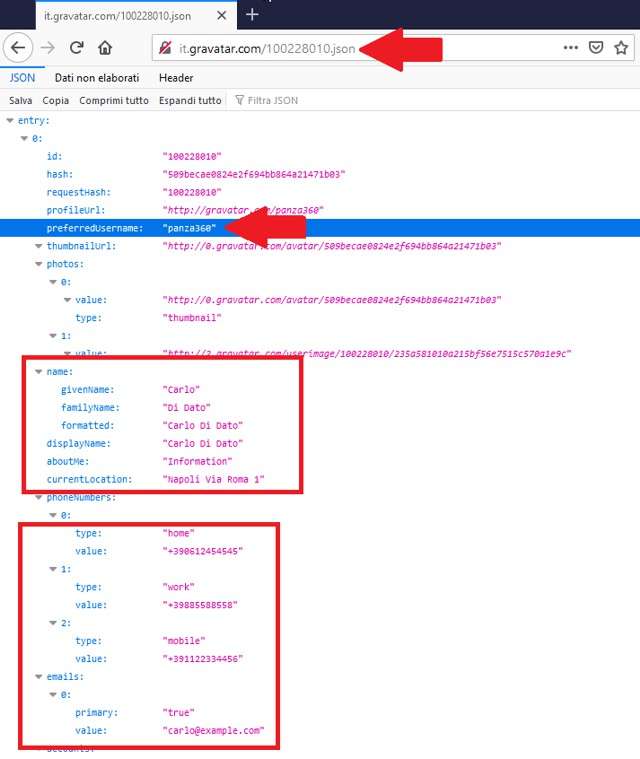This screenshot has width=640, height=759.
Task: Go to the browser Home page
Action: coord(105,48)
